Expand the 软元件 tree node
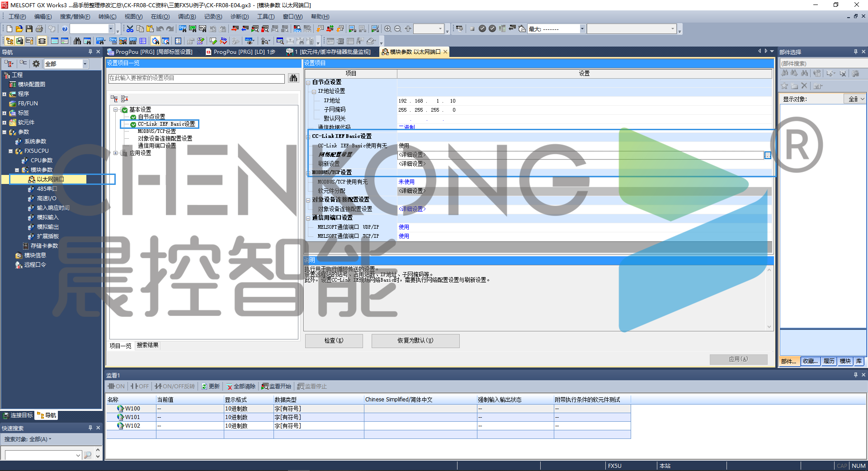 pyautogui.click(x=4, y=122)
